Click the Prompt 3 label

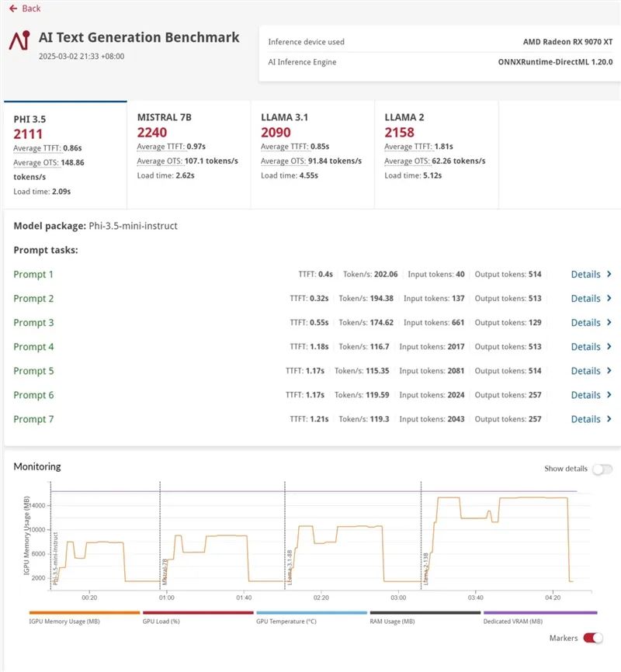tap(33, 322)
